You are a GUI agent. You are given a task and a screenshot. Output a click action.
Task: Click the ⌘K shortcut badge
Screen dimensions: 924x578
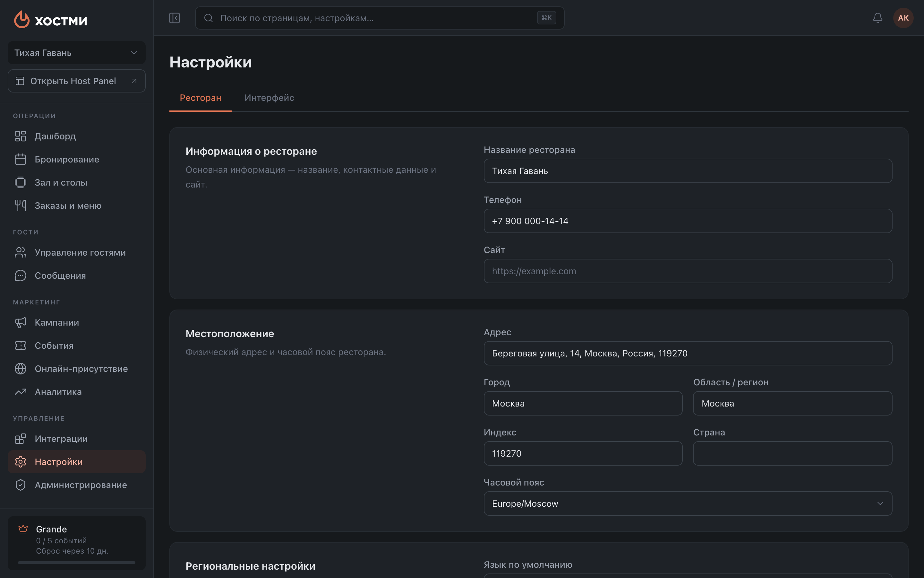tap(546, 18)
